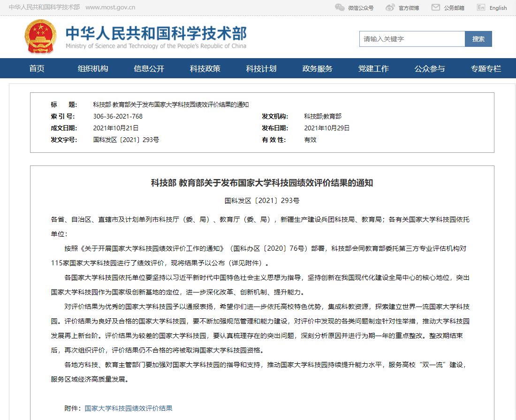516x420 pixels.
Task: Go to 科技计划 navigation item
Action: pyautogui.click(x=261, y=68)
